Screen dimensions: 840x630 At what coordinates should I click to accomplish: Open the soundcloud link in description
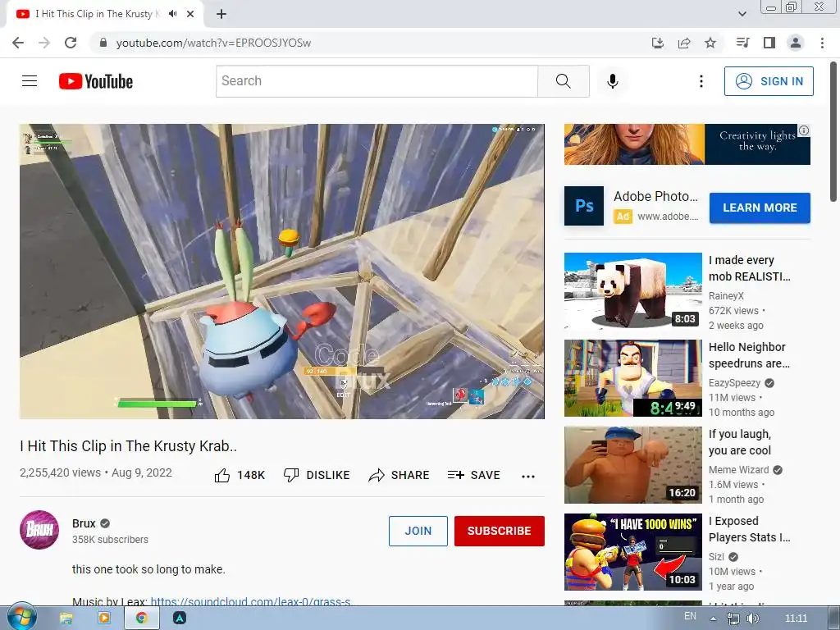point(251,601)
